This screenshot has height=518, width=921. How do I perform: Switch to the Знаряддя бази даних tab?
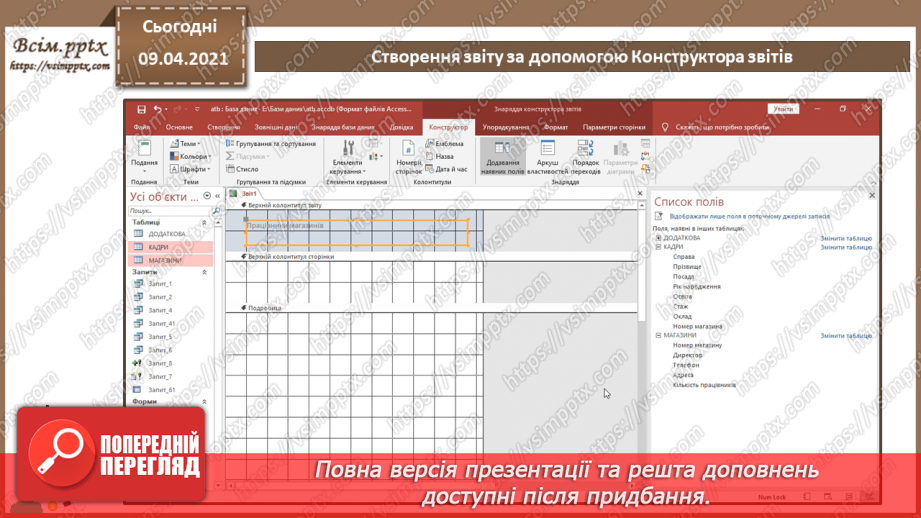(x=343, y=127)
